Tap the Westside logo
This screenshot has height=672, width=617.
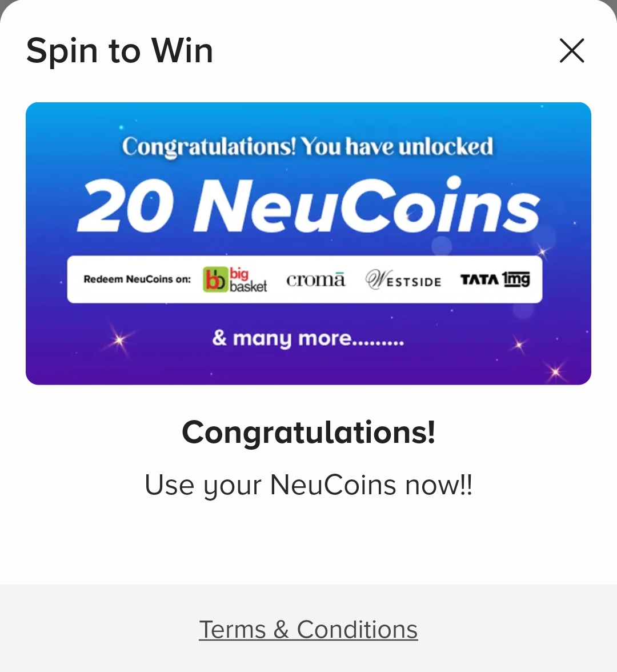click(x=403, y=280)
